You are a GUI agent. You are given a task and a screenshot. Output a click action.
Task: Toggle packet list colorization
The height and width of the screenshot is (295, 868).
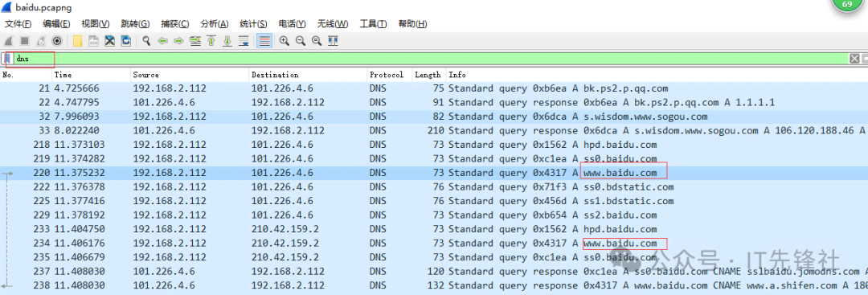click(x=264, y=41)
